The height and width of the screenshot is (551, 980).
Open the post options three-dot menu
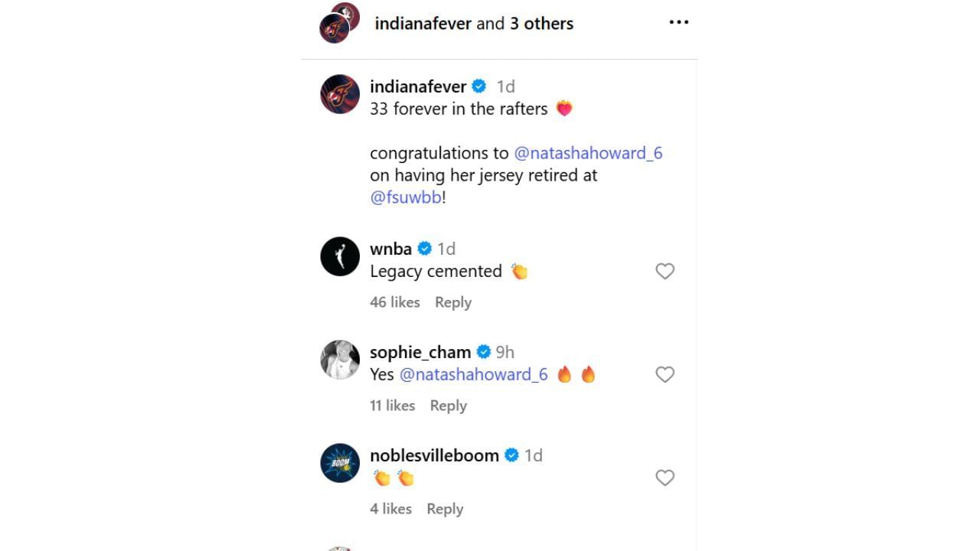pos(678,21)
